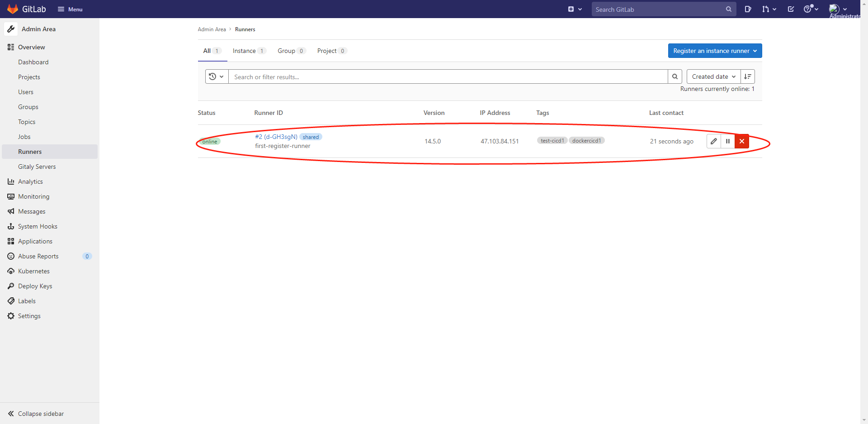The height and width of the screenshot is (424, 868).
Task: Click the test-cicd1 tag
Action: click(x=552, y=141)
